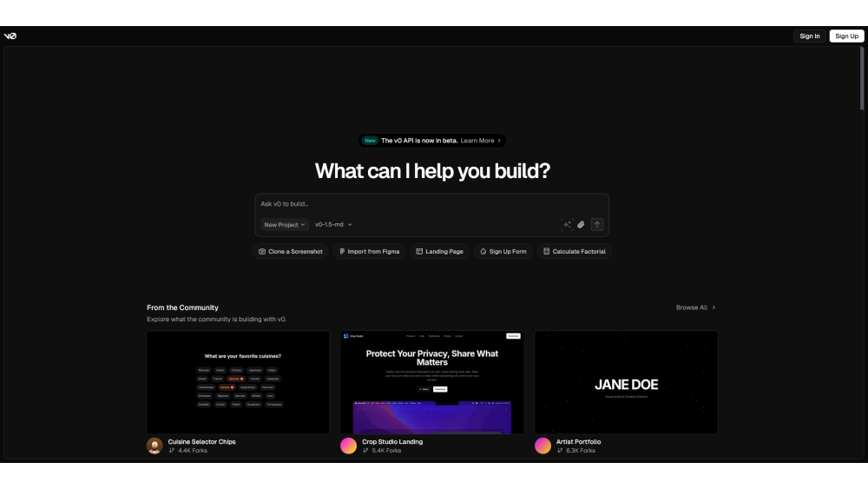Viewport: 868px width, 489px height.
Task: Click the Sign Up button
Action: 846,36
